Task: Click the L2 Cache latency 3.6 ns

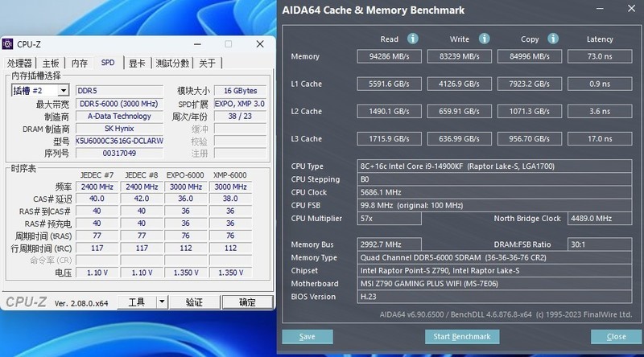Action: coord(600,111)
